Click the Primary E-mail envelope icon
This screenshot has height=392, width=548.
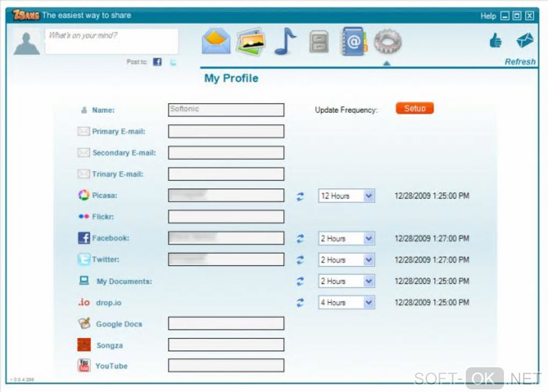[83, 132]
